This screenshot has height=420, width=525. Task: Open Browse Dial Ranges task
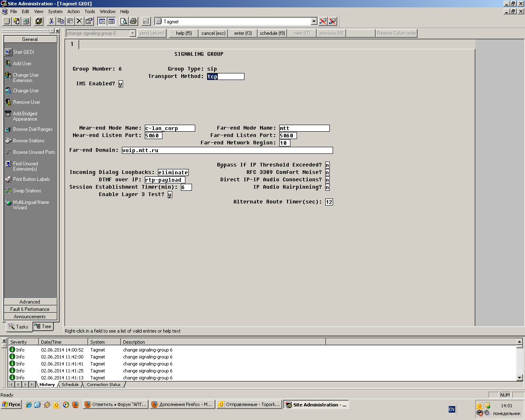pos(29,129)
